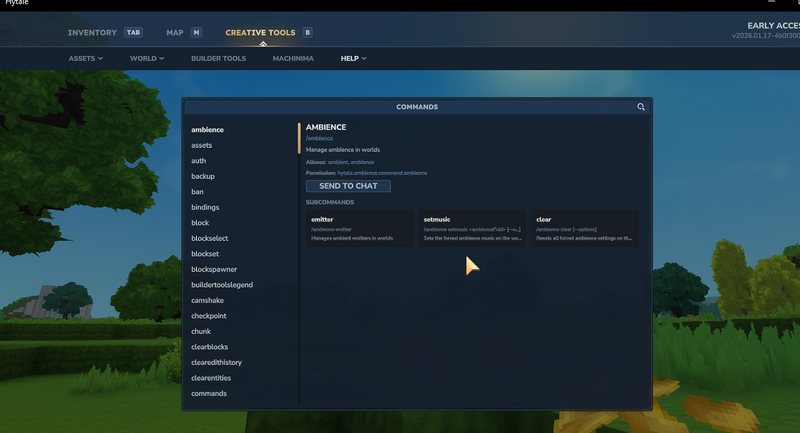Select the ban command in list

(197, 192)
